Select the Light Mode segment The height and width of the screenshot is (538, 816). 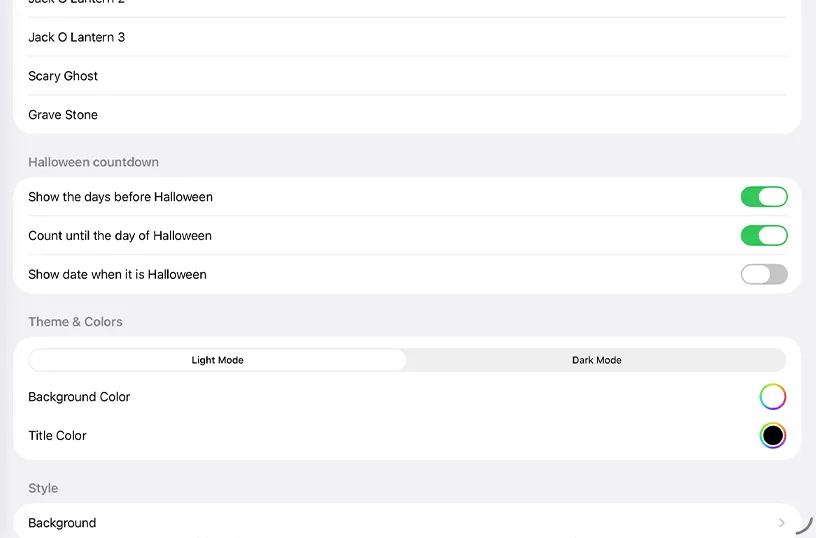218,360
